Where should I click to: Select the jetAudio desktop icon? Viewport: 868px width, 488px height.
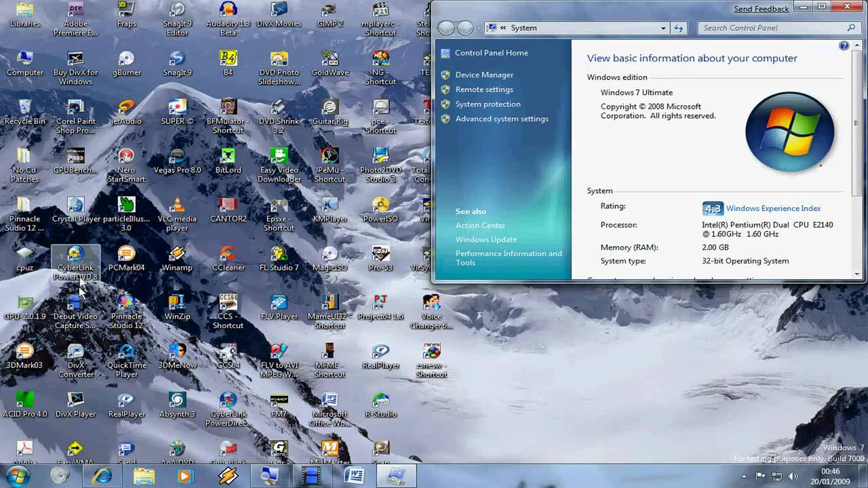[x=126, y=113]
